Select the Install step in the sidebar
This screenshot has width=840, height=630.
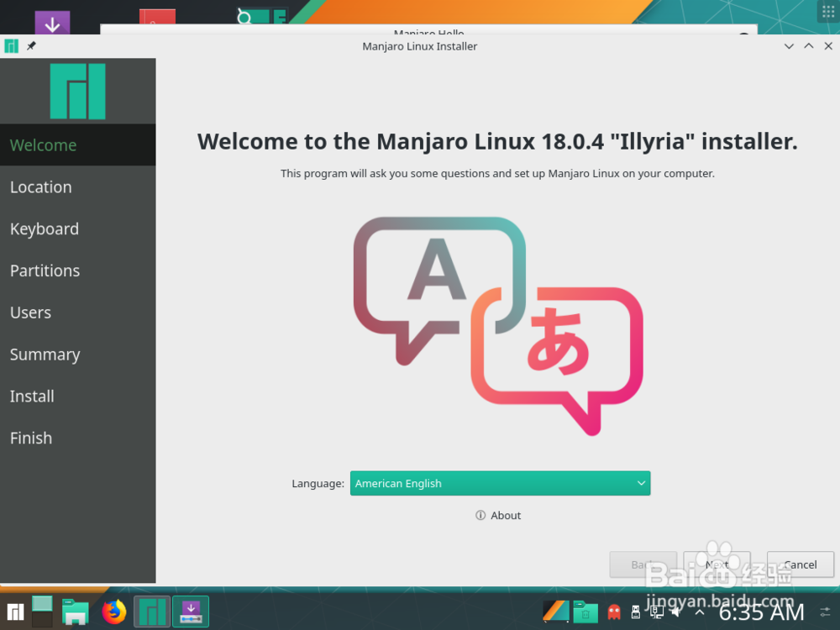tap(77, 396)
